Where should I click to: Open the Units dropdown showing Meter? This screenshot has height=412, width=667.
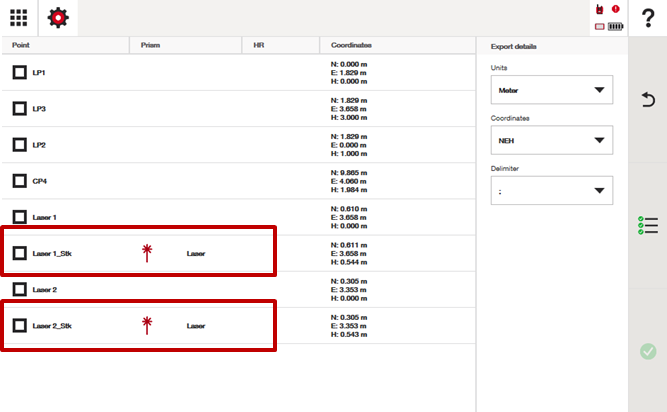[x=552, y=90]
